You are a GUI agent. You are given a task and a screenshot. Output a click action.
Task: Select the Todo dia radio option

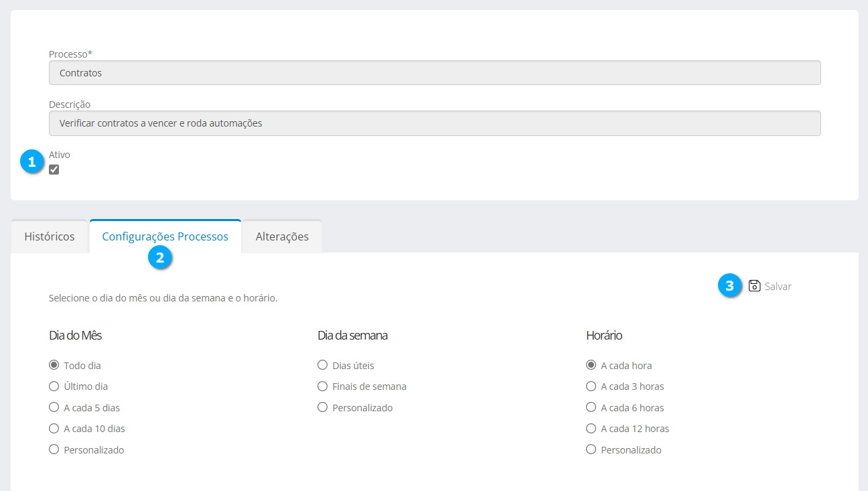pos(54,365)
